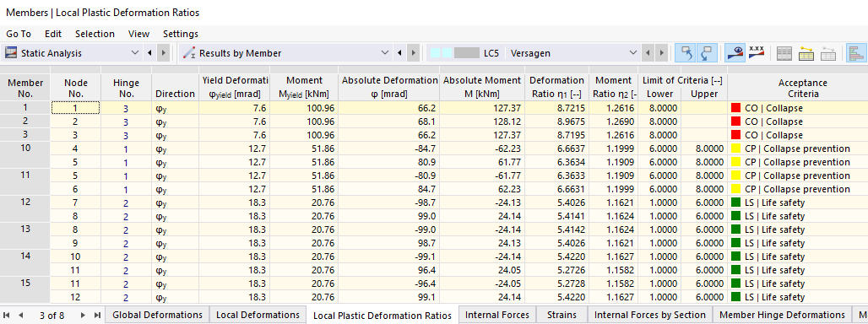Open the Settings menu
This screenshot has width=868, height=324.
181,34
